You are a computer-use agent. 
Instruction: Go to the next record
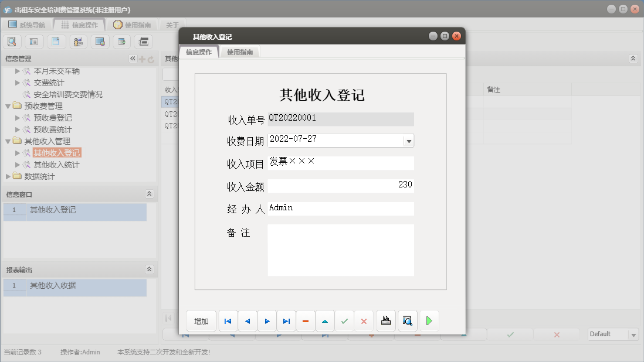pyautogui.click(x=267, y=320)
